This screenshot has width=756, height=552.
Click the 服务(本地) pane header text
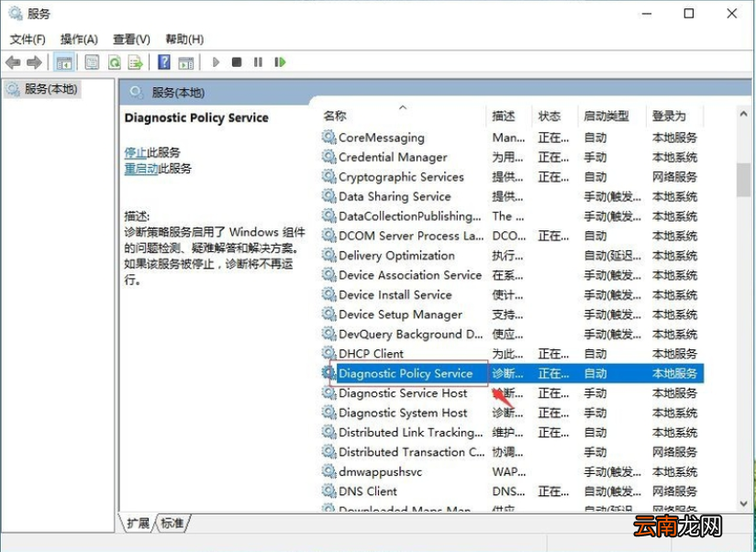(178, 93)
